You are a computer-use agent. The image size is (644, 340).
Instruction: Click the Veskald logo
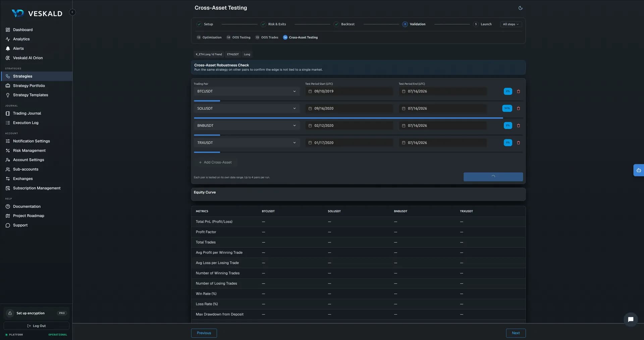tap(37, 13)
